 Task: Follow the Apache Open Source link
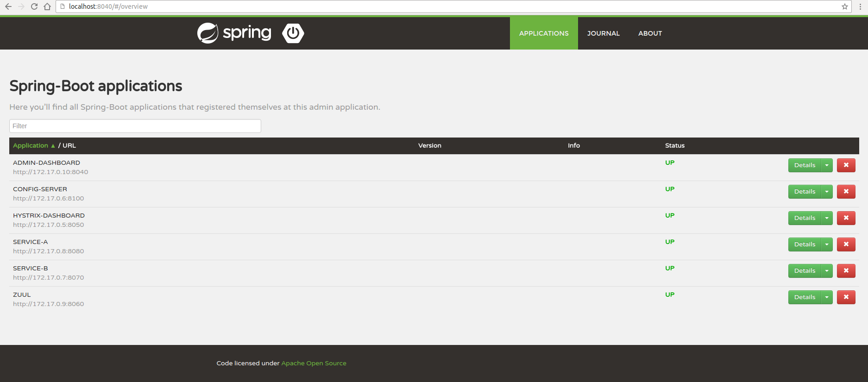pyautogui.click(x=314, y=363)
